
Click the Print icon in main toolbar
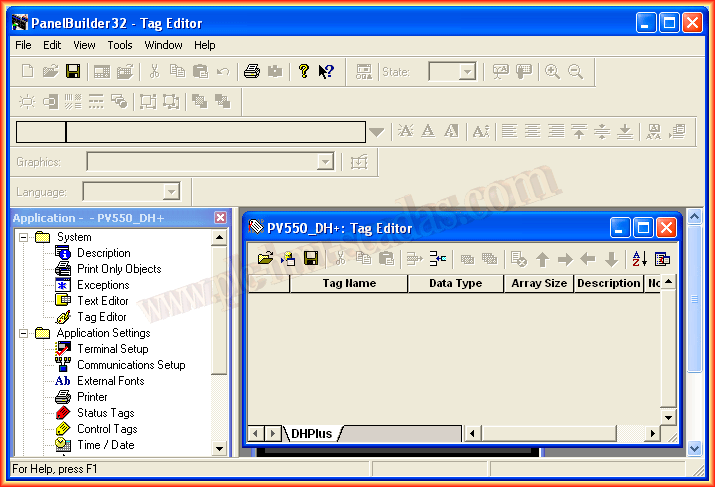pos(252,71)
